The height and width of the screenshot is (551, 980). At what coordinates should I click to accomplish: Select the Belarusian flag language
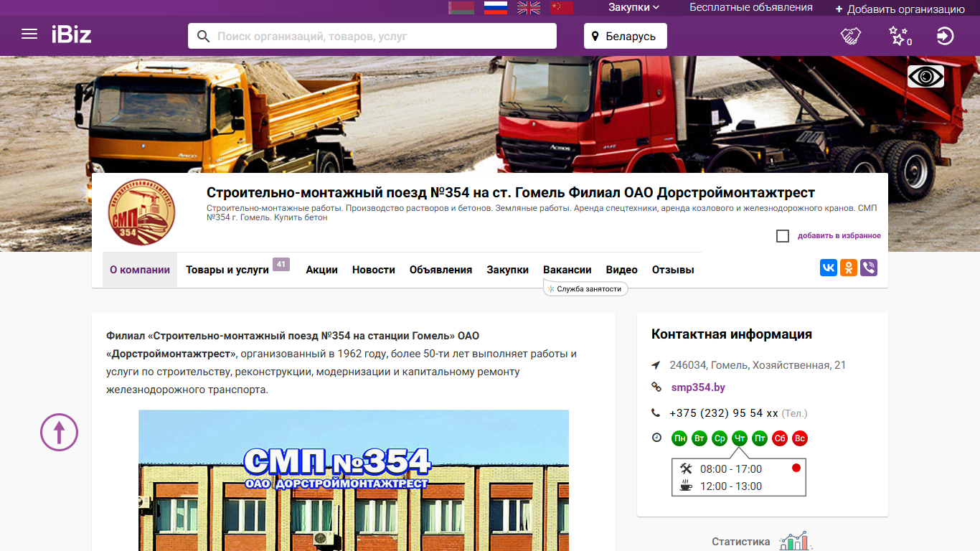pyautogui.click(x=461, y=8)
